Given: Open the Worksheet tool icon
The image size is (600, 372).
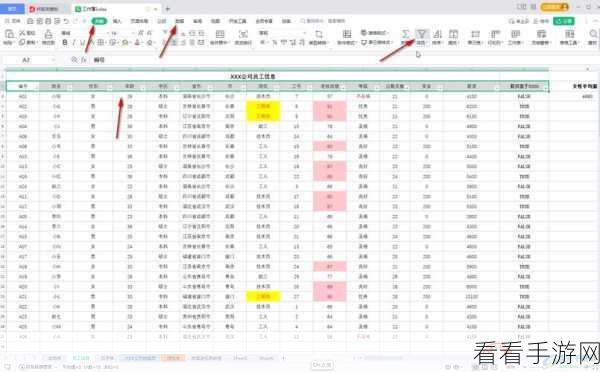Looking at the screenshot, I should click(x=515, y=34).
